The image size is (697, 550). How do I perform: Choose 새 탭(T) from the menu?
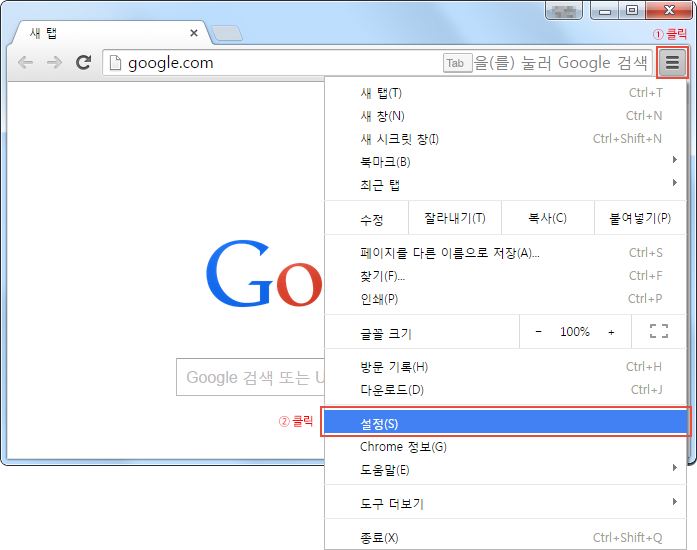(x=505, y=93)
